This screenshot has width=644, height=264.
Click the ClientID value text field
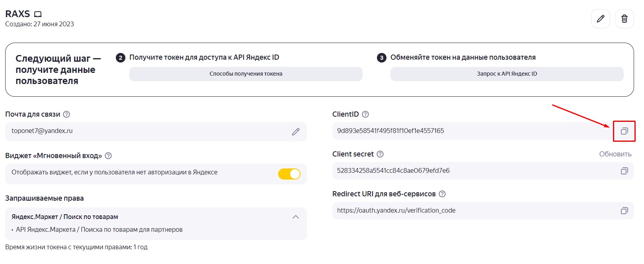[x=470, y=131]
